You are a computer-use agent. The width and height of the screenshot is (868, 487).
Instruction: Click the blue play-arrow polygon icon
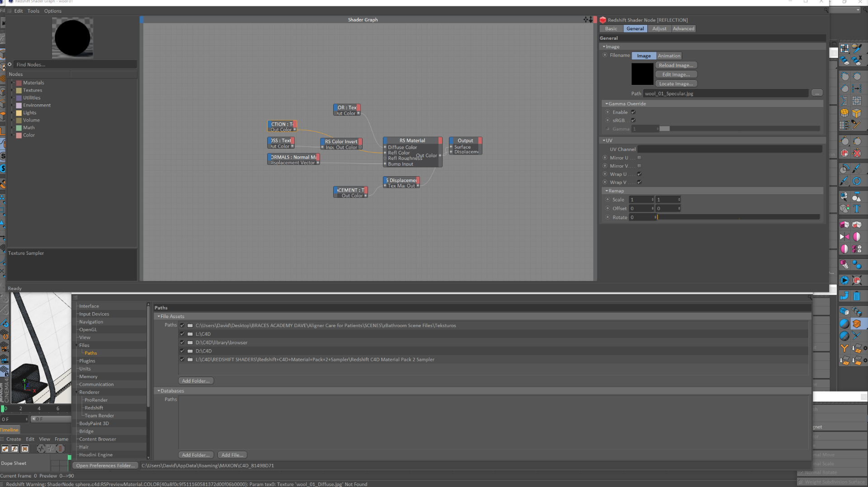[x=844, y=280]
